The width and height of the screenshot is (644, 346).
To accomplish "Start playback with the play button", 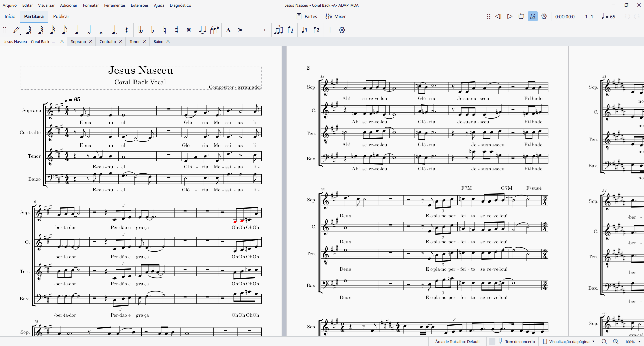I will click(x=510, y=16).
